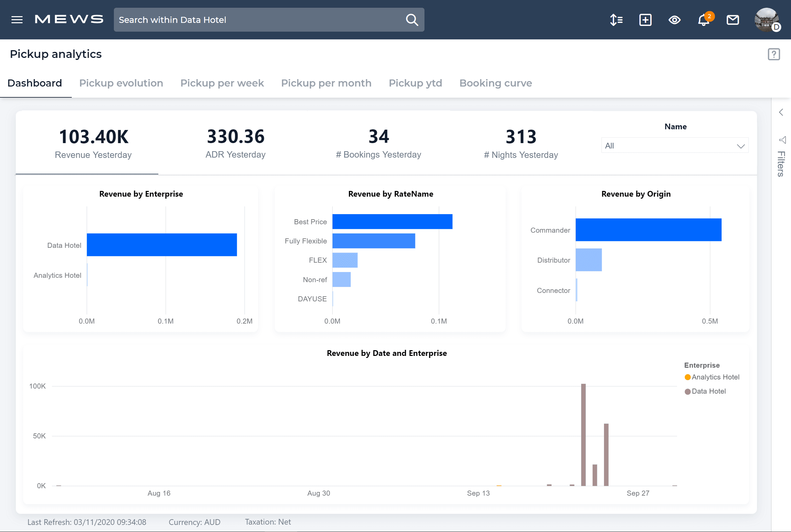Click the help question mark button
The image size is (791, 532).
(774, 54)
